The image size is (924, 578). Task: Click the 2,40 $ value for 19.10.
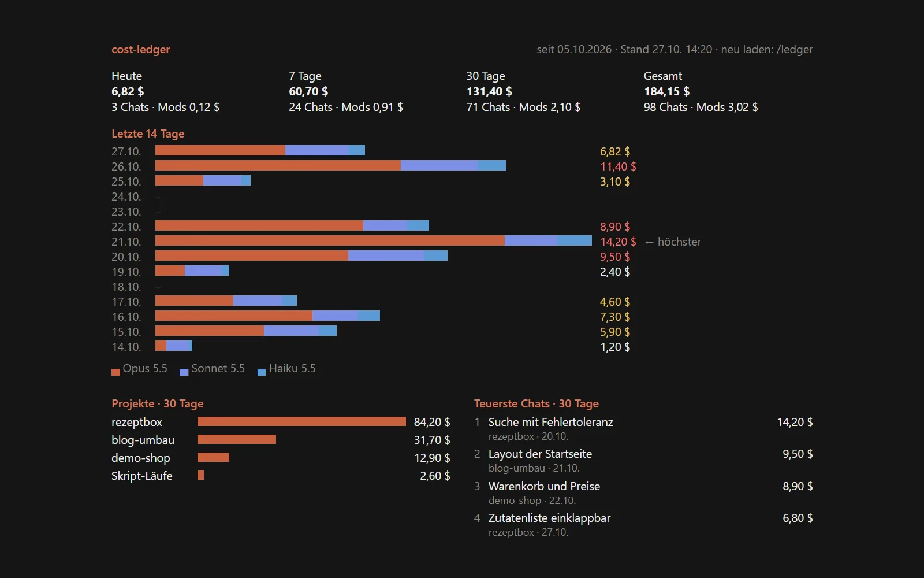point(615,272)
